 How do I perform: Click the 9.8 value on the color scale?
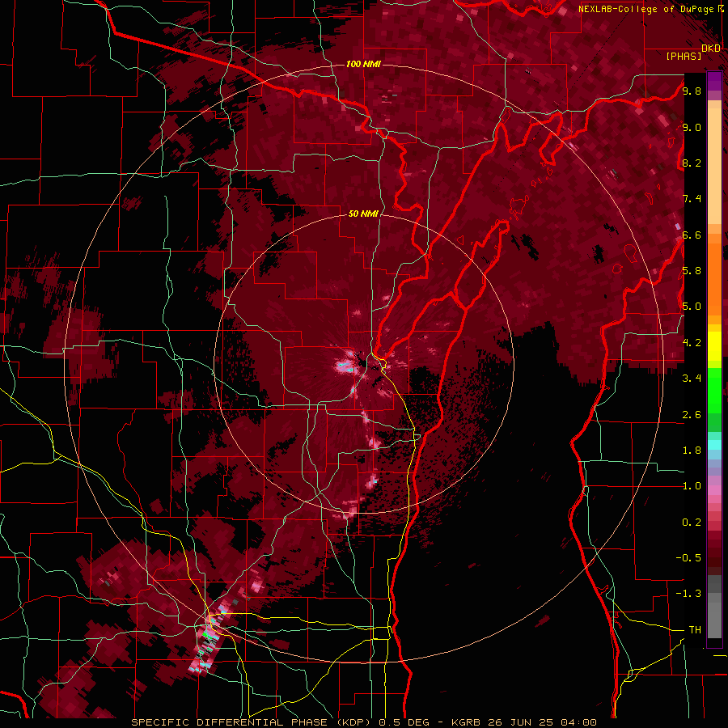click(x=692, y=91)
